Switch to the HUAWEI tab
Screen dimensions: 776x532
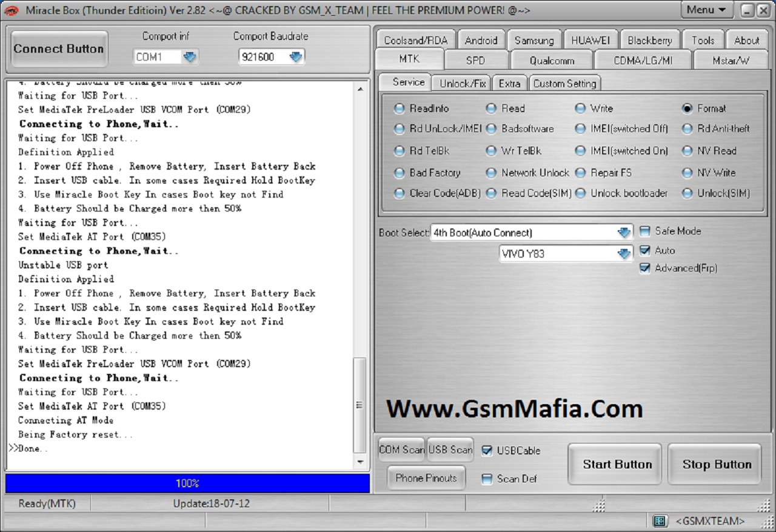tap(590, 41)
